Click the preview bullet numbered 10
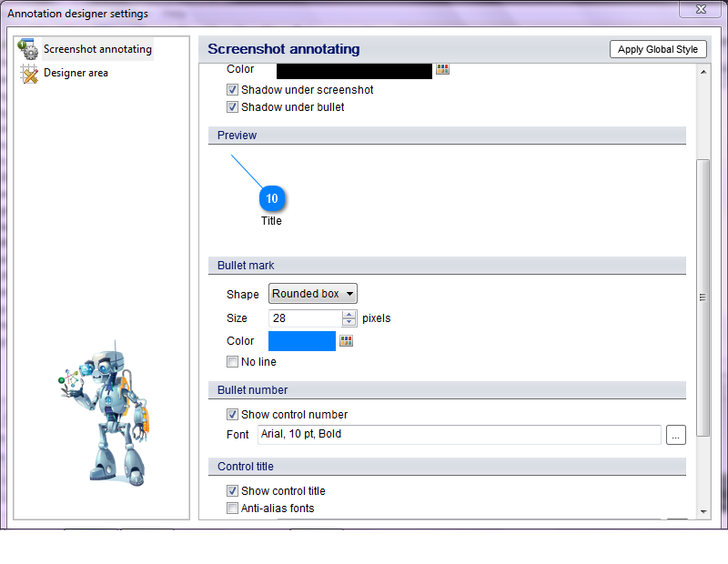The image size is (728, 564). pos(272,198)
